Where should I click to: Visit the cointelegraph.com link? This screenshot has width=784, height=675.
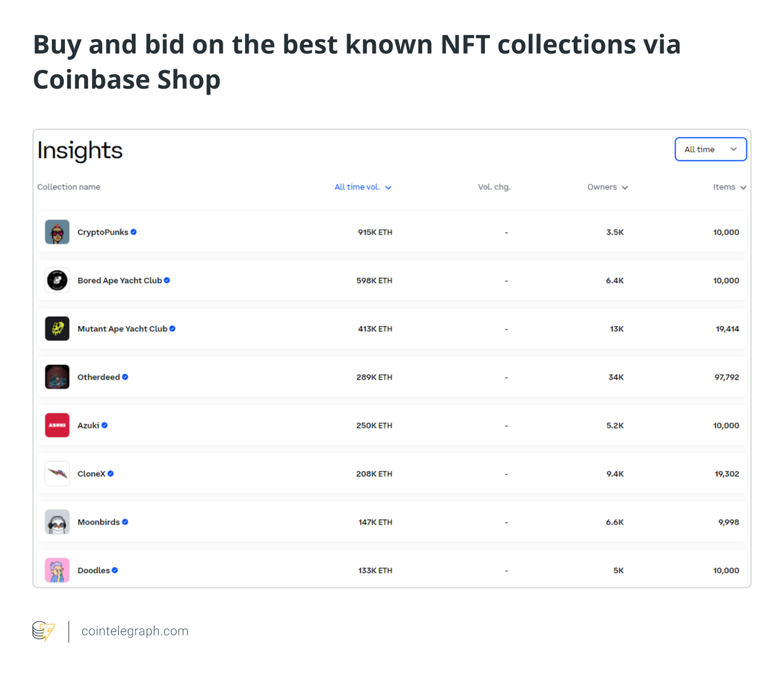(x=135, y=631)
